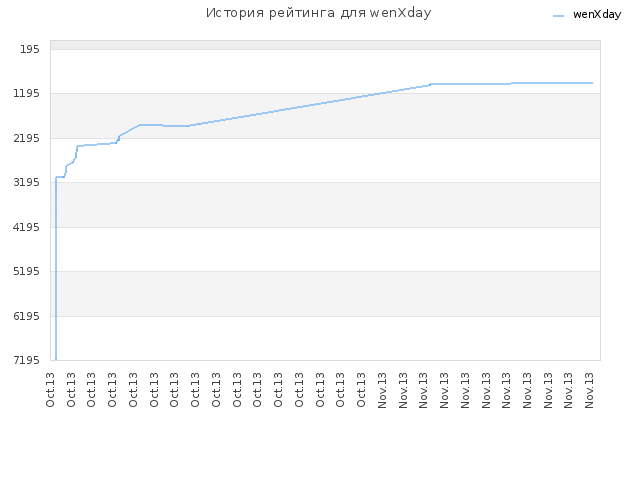Click the chart title 'История рейтинга для wenXday'
Image resolution: width=640 pixels, height=480 pixels.
pos(318,13)
